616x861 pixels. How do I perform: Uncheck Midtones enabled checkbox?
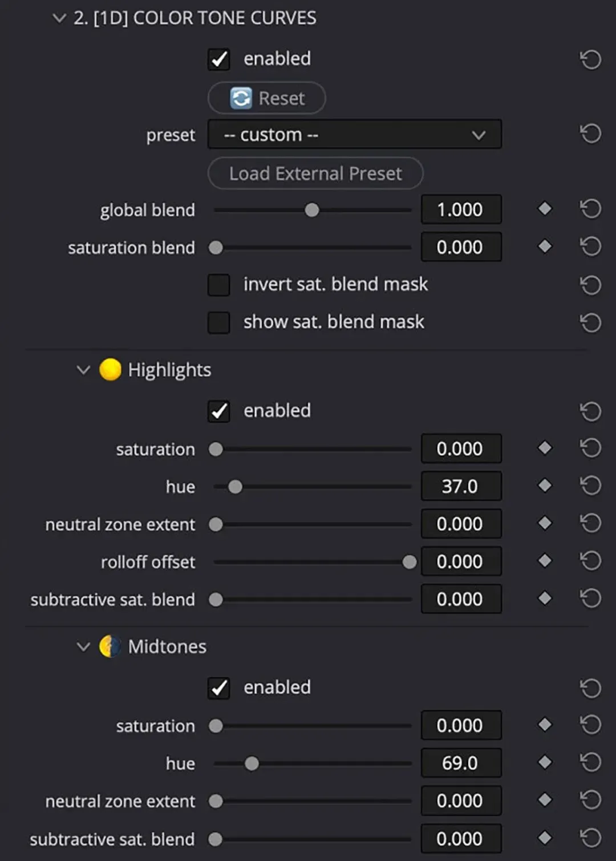coord(219,688)
